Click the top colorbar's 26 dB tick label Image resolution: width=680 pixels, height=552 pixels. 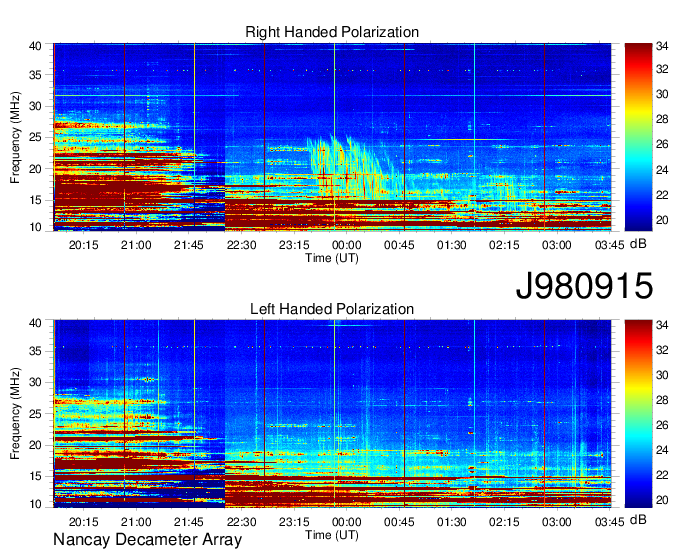click(662, 144)
